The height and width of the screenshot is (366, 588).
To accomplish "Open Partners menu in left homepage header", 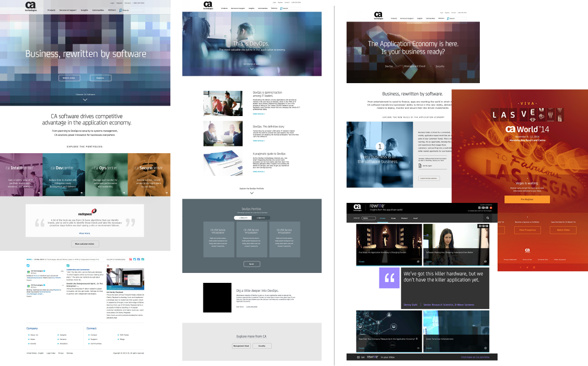I will 112,10.
